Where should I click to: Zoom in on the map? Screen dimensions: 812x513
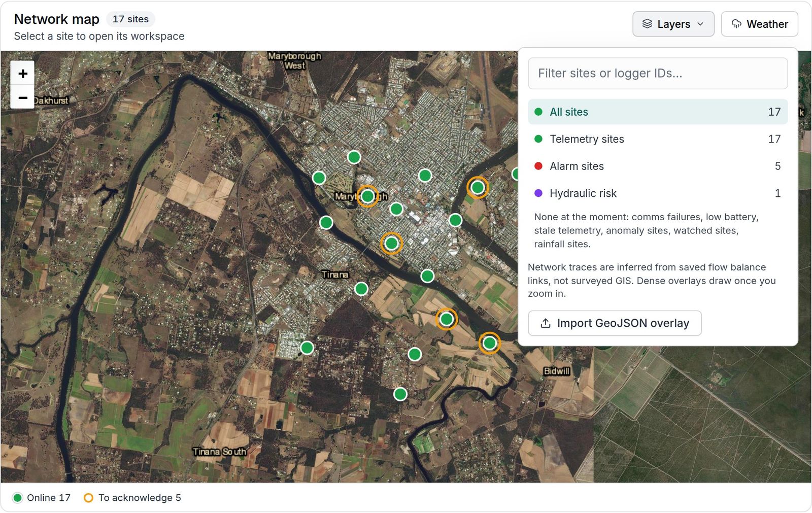click(x=22, y=73)
